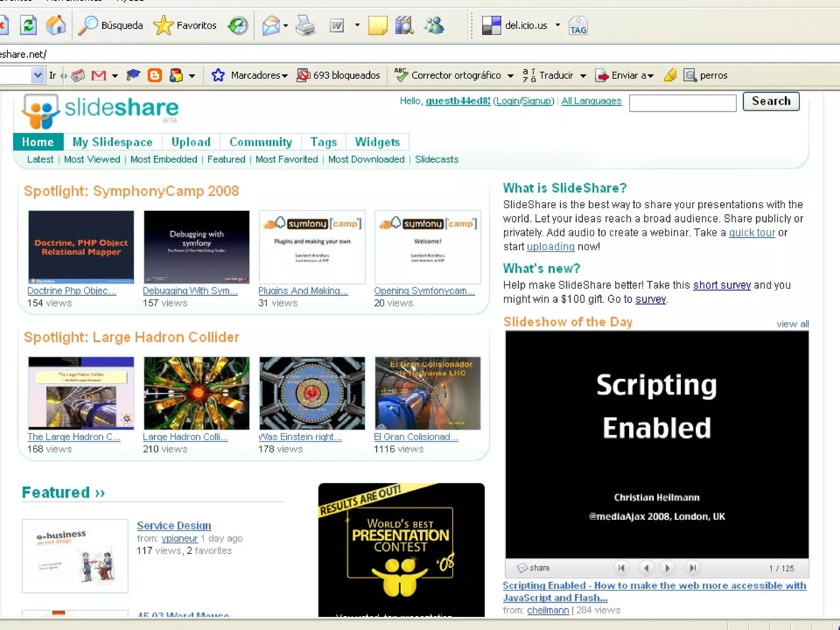Switch to the Community tab
The image size is (840, 630).
pos(260,142)
